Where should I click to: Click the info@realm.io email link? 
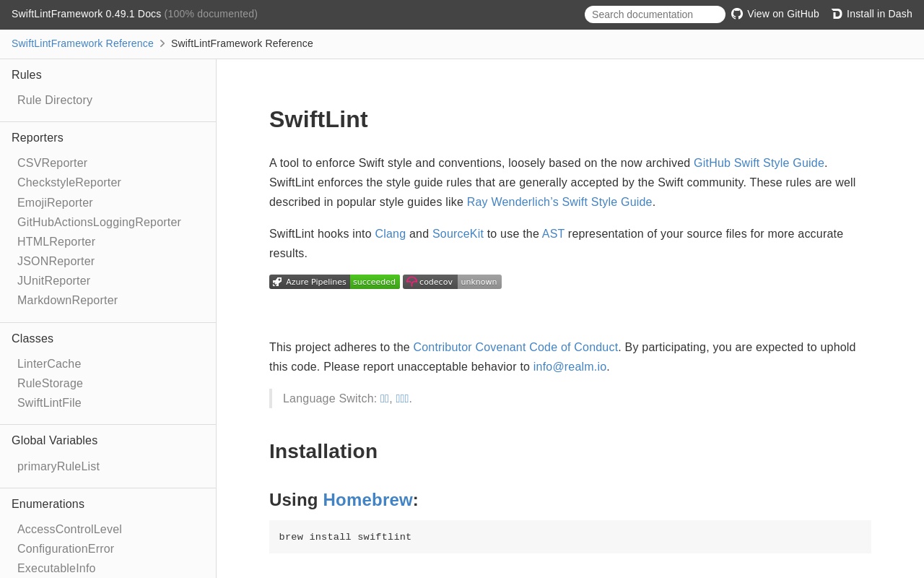pos(570,367)
